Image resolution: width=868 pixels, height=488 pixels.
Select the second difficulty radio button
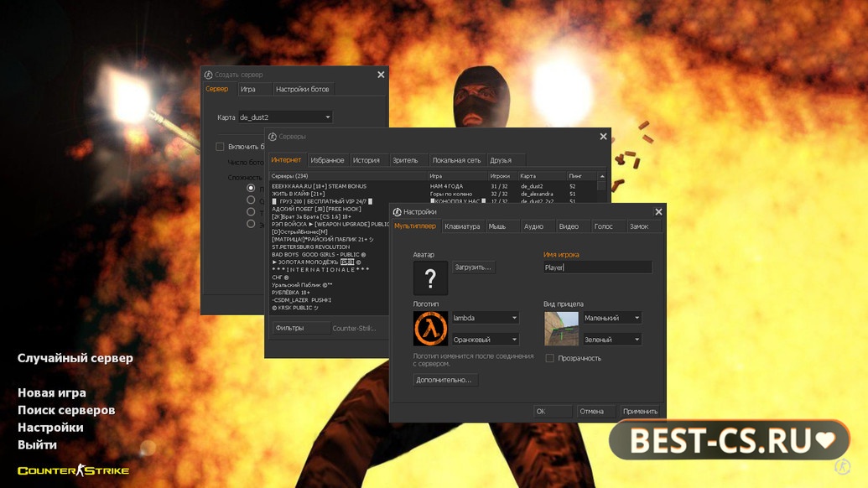(251, 200)
